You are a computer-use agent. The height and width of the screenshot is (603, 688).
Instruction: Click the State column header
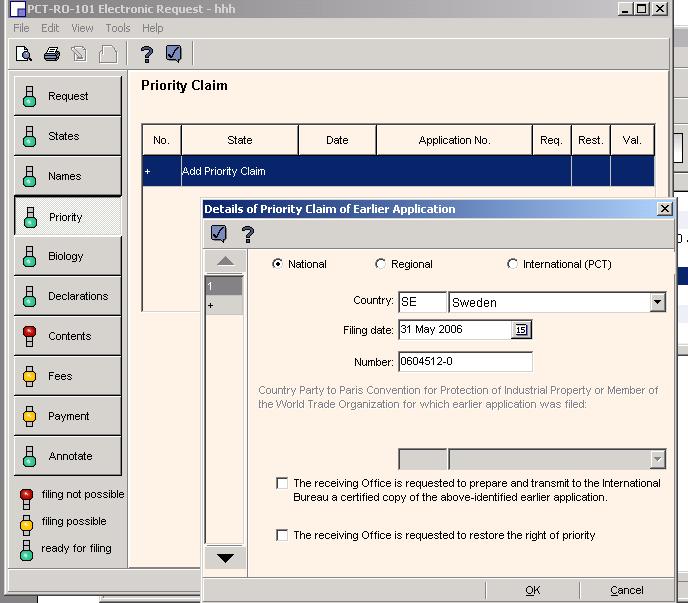(x=240, y=140)
